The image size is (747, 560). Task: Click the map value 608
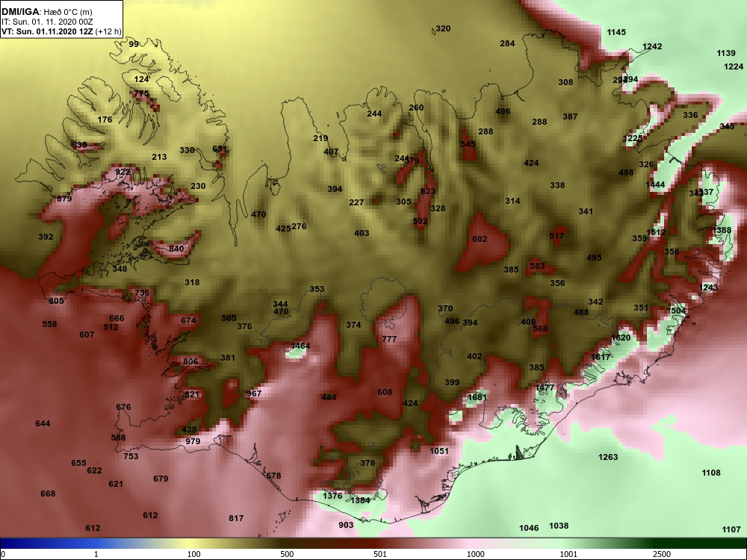385,393
